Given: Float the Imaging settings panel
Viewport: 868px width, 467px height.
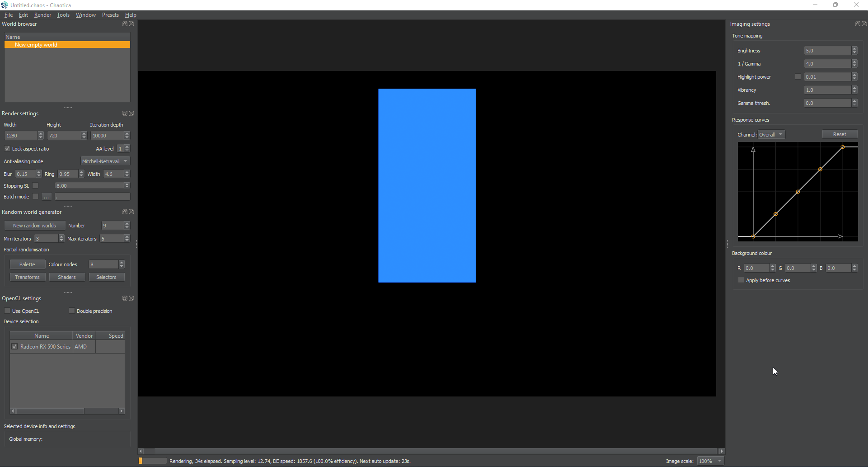Looking at the screenshot, I should 858,24.
